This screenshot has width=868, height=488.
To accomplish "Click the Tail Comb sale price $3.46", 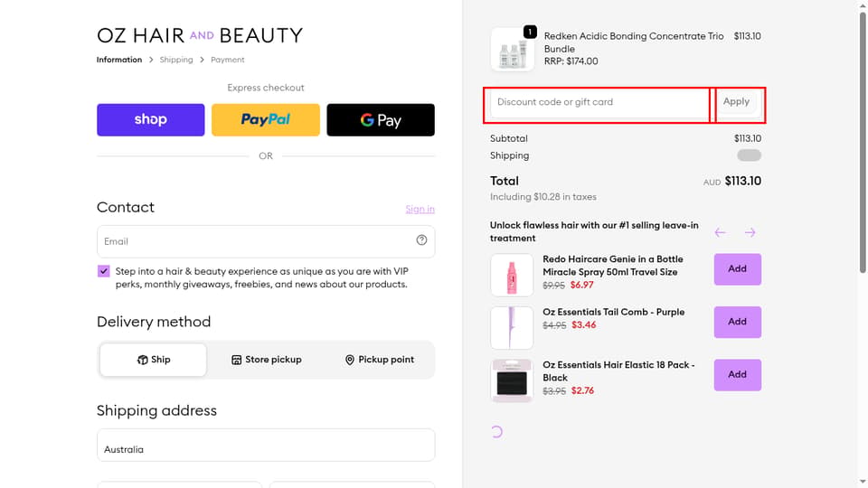I will (x=583, y=324).
